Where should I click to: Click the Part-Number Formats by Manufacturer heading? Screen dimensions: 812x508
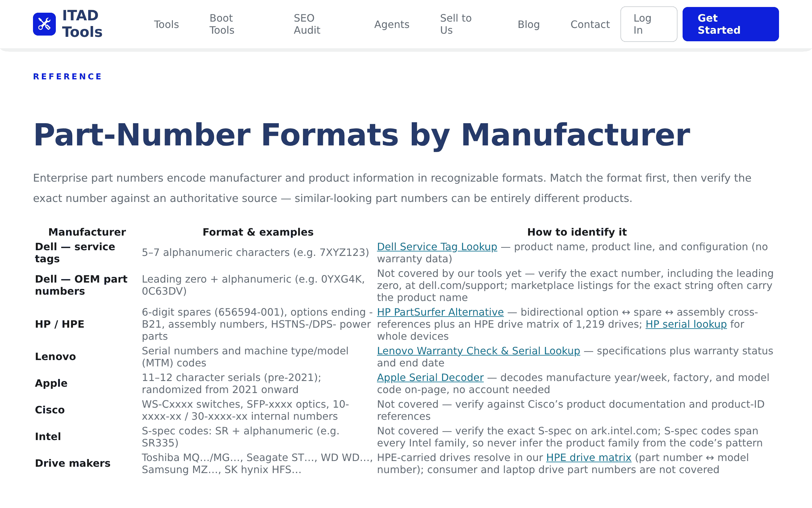click(x=362, y=135)
